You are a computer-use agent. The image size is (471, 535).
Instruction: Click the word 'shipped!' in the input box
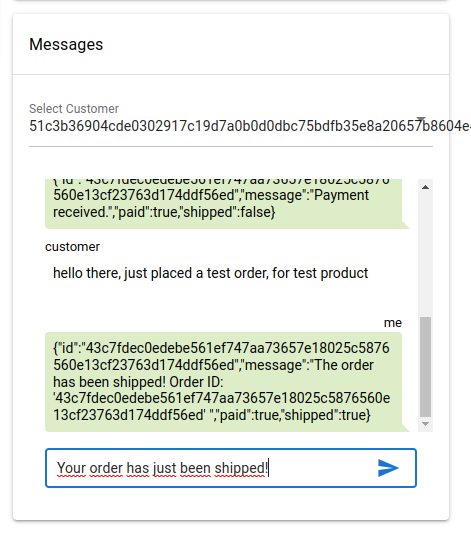pos(241,468)
